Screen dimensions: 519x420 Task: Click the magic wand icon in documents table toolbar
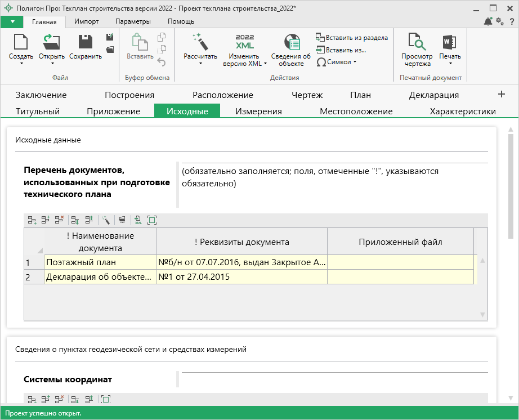pos(106,220)
